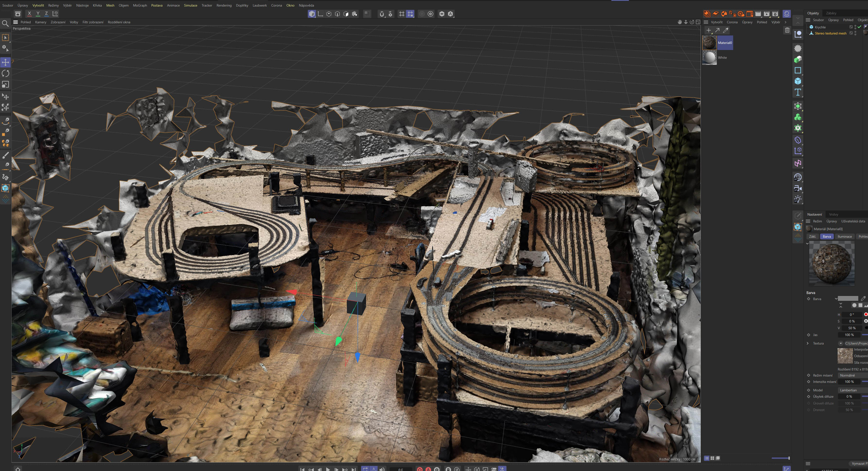
Task: Select the Rotate tool in left toolbar
Action: [x=5, y=73]
